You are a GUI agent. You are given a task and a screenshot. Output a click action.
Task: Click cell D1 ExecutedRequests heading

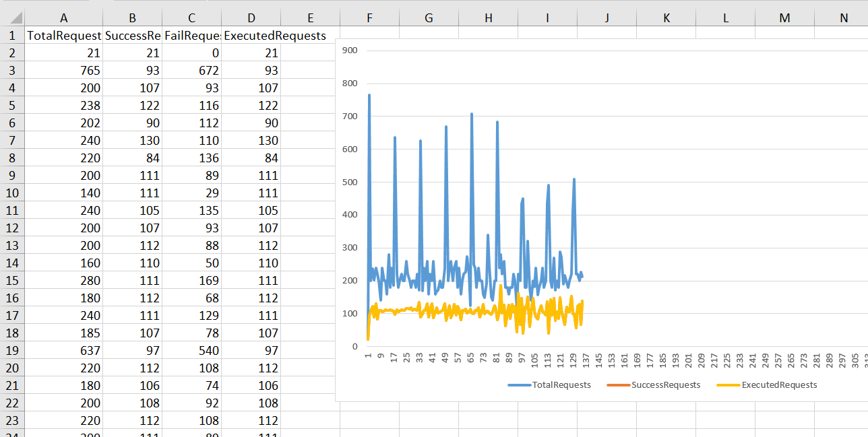click(251, 36)
